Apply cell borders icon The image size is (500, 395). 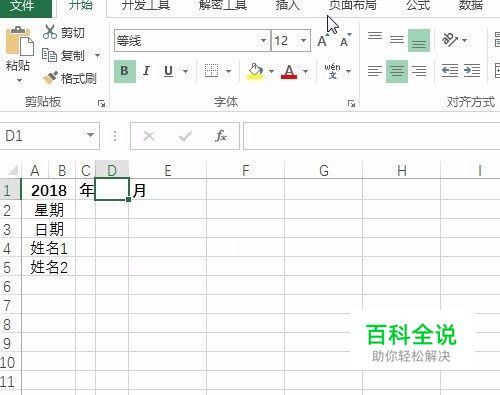(x=211, y=71)
